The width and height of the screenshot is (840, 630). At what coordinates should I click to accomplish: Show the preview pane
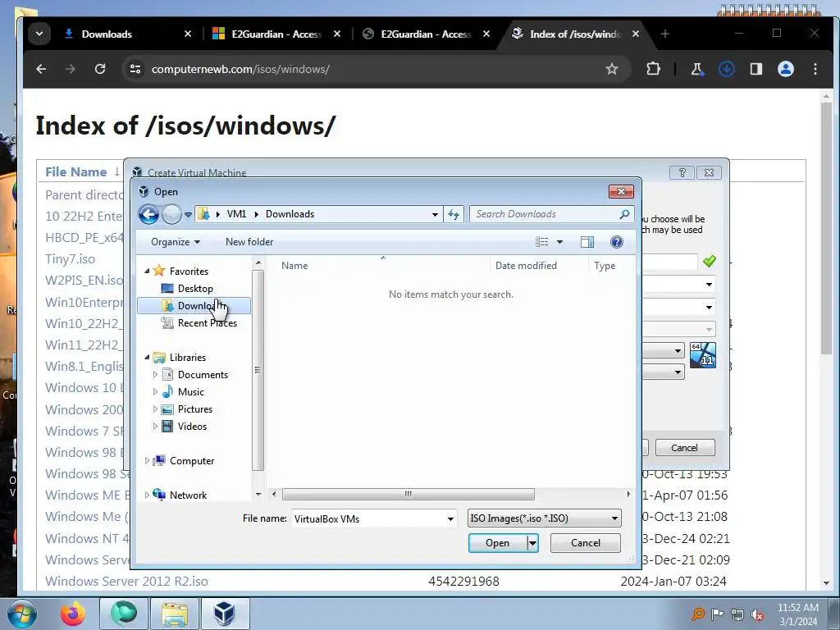click(x=587, y=242)
